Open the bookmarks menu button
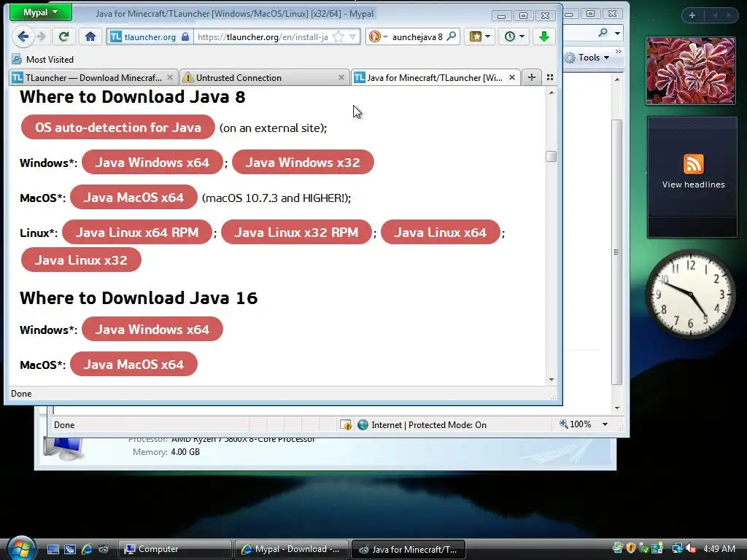The height and width of the screenshot is (560, 747). [x=479, y=36]
